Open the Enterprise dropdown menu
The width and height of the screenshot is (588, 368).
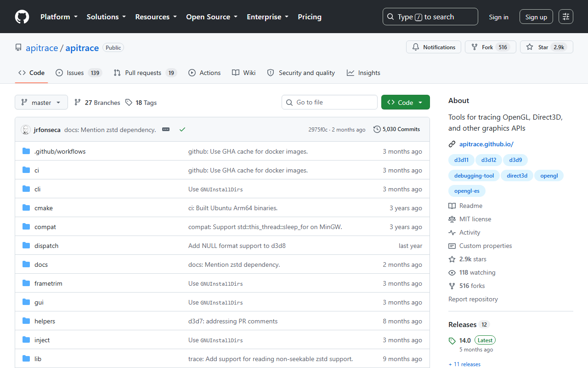[x=268, y=17]
